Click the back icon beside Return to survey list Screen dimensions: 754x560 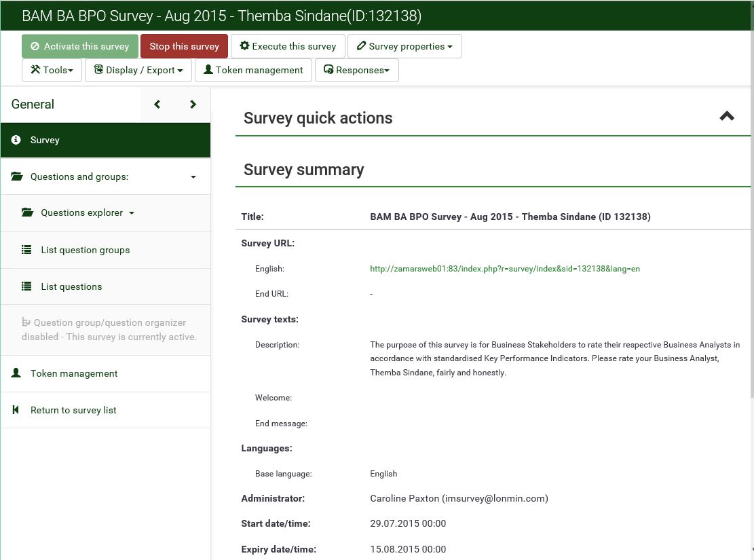tap(16, 410)
